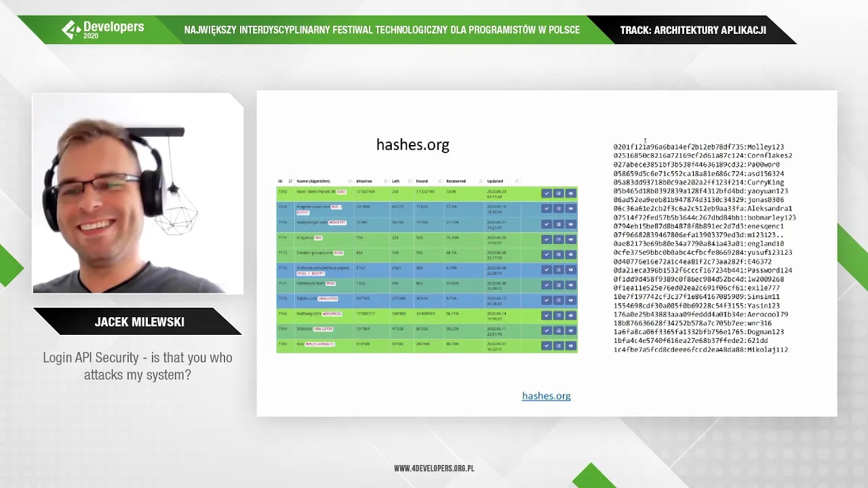Click the checkmark button for Ikov row

click(547, 346)
